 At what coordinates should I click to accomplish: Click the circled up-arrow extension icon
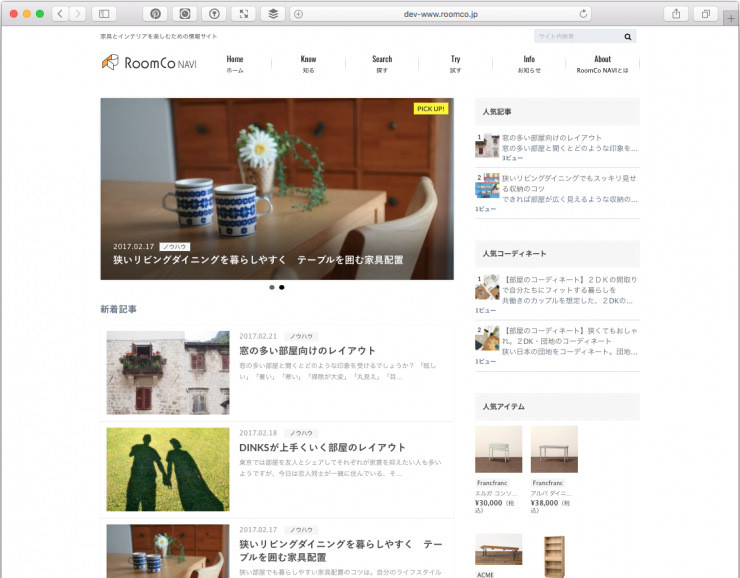(x=214, y=14)
